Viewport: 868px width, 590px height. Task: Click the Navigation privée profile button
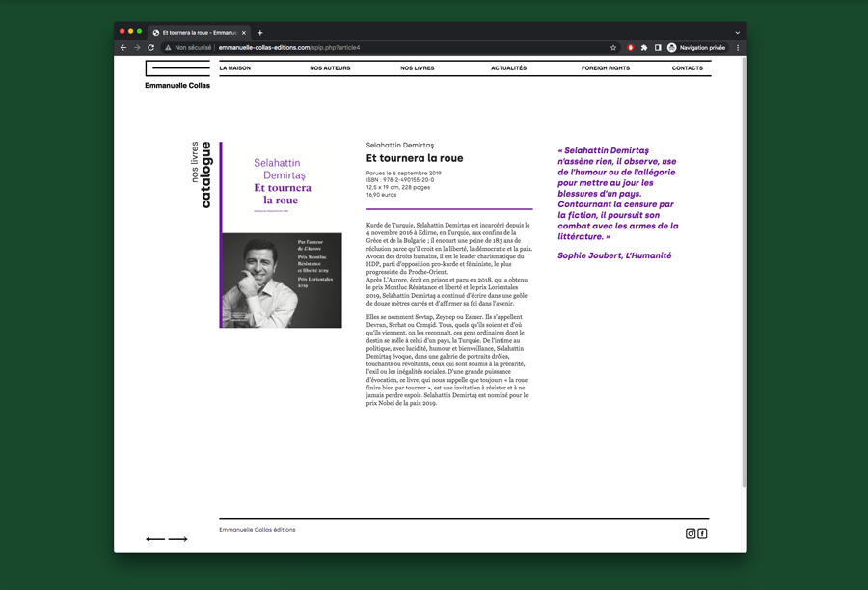(x=696, y=47)
